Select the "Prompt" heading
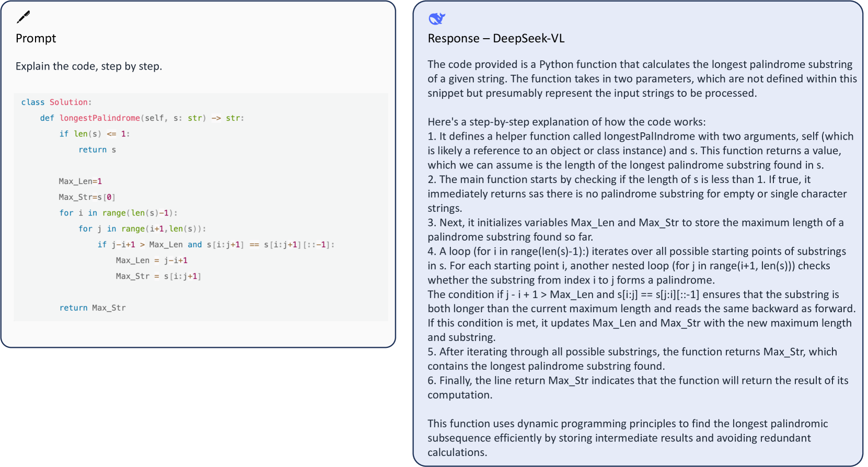Image resolution: width=868 pixels, height=467 pixels. pos(36,38)
